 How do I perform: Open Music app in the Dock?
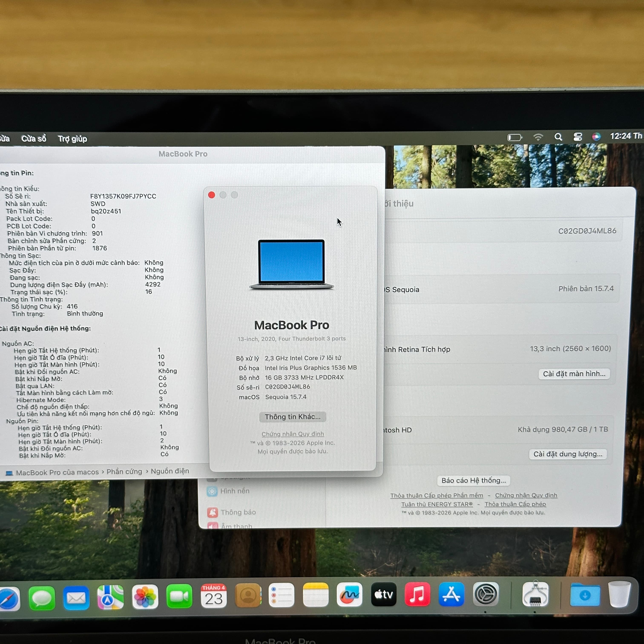click(417, 594)
